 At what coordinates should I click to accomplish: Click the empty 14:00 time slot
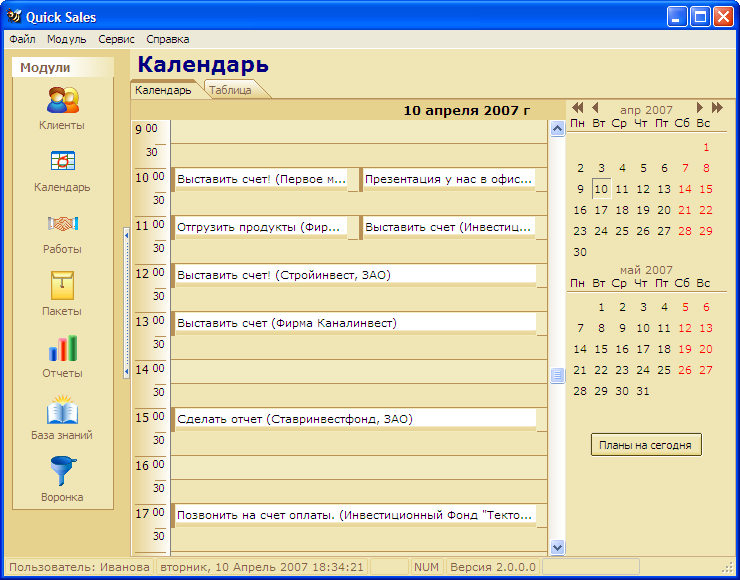point(359,372)
